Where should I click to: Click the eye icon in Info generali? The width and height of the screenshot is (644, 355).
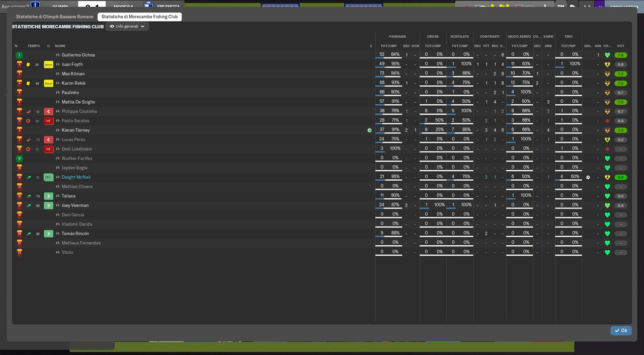tap(112, 26)
